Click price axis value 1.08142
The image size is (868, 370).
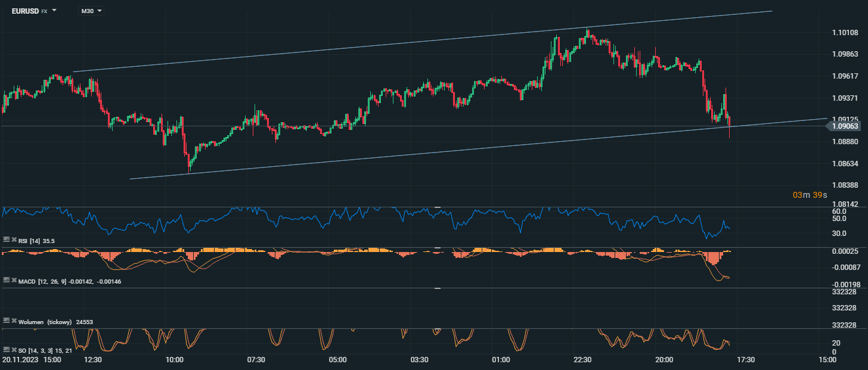click(x=845, y=204)
